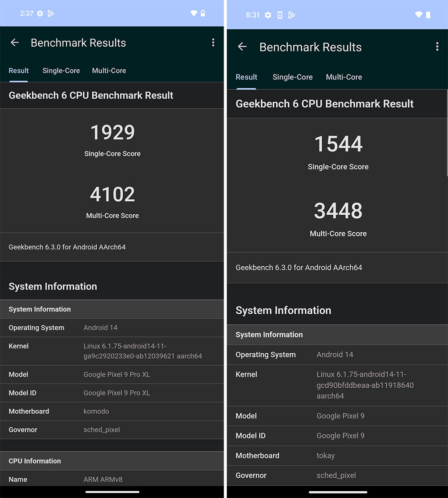
Task: Select Result tab on left phone
Action: click(18, 70)
